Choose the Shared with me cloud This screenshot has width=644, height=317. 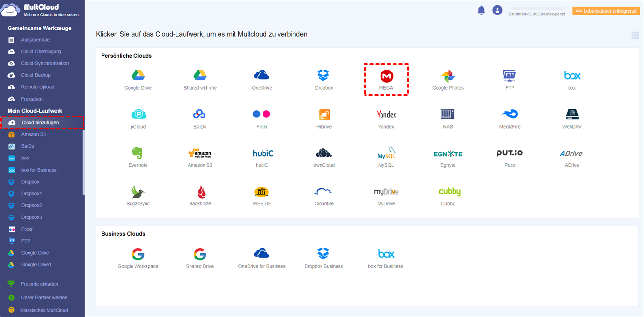(x=200, y=75)
